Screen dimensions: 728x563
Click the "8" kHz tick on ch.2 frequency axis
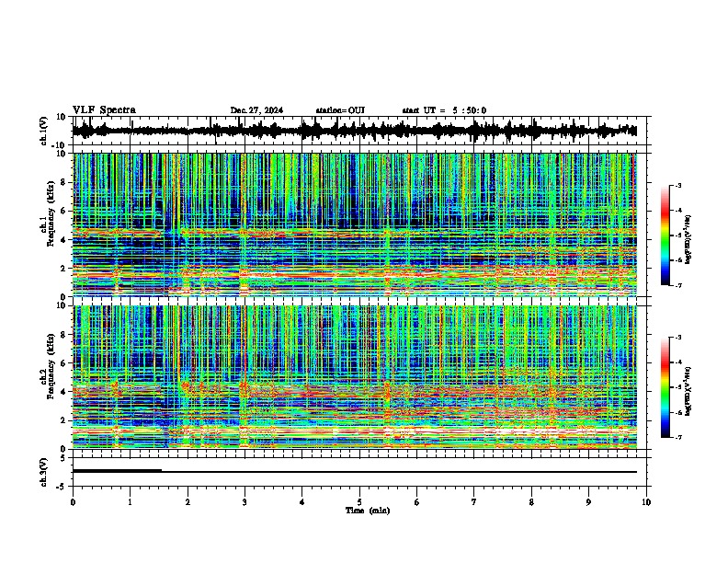[63, 335]
